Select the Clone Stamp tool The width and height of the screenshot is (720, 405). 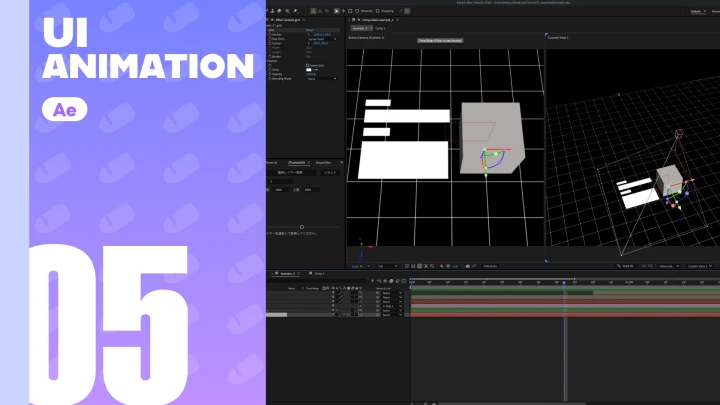click(x=272, y=11)
